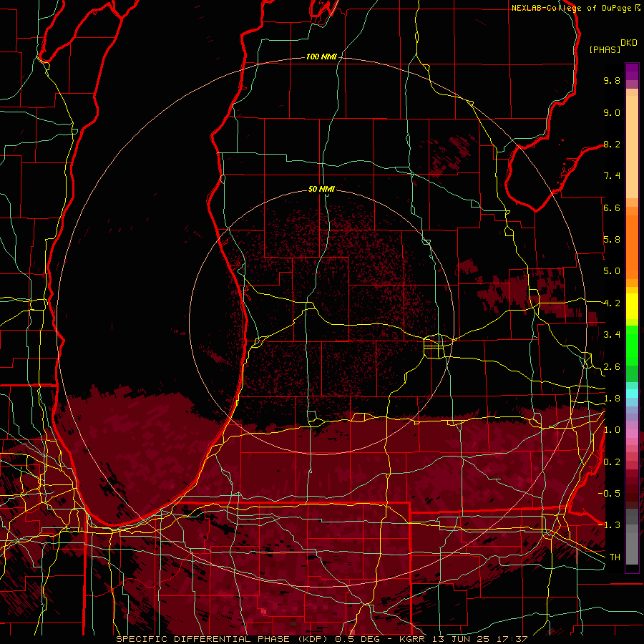Click the NEXLAB-College of DuPage label
The width and height of the screenshot is (644, 644).
click(572, 8)
